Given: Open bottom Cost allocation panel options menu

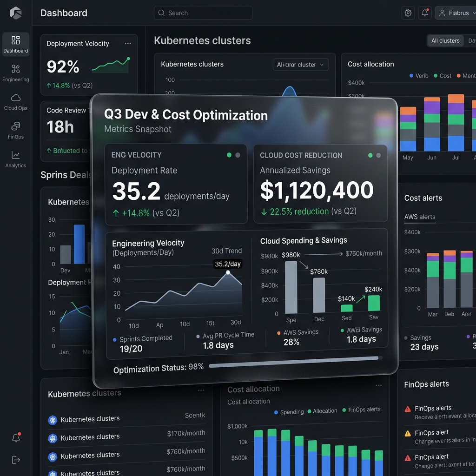Looking at the screenshot, I should pos(378,385).
